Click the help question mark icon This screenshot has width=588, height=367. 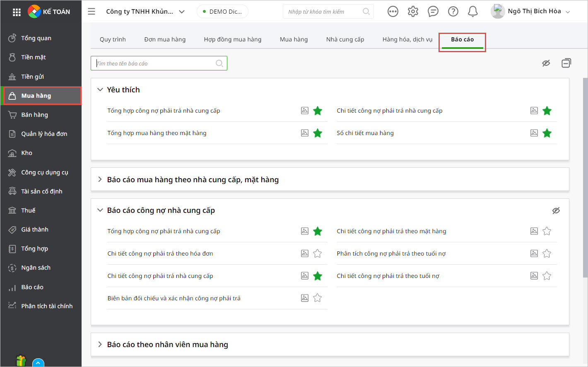[453, 12]
